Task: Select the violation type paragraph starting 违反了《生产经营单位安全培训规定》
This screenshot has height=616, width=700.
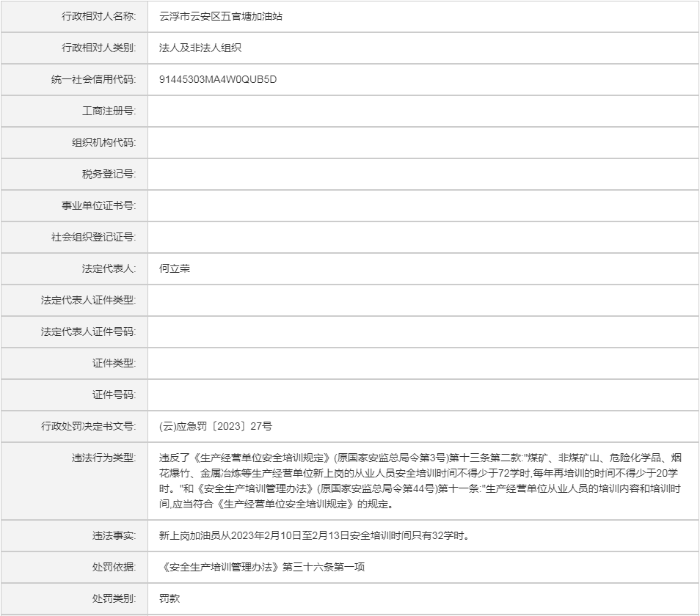Action: point(420,481)
